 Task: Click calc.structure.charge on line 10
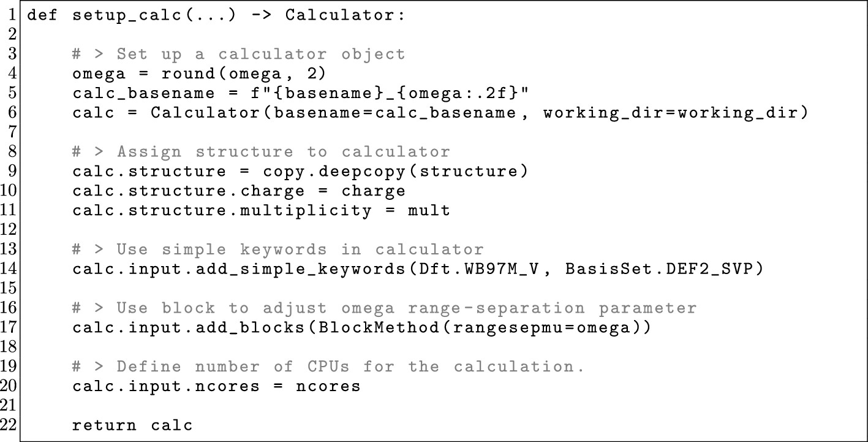(188, 191)
